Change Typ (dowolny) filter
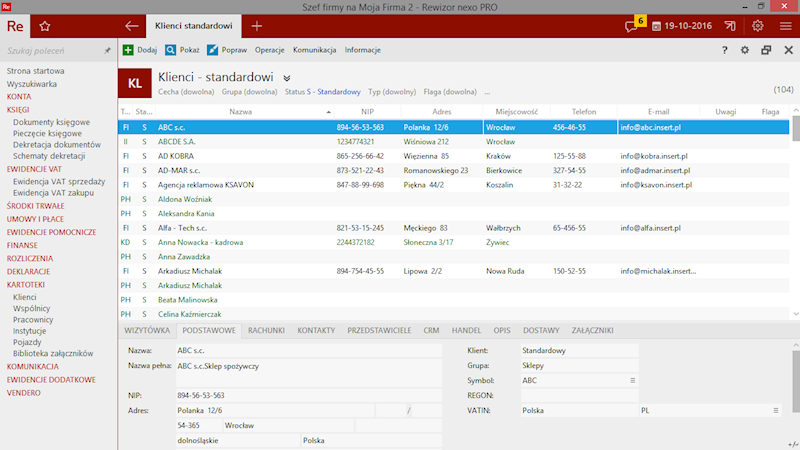Viewport: 800px width, 450px height. 392,92
